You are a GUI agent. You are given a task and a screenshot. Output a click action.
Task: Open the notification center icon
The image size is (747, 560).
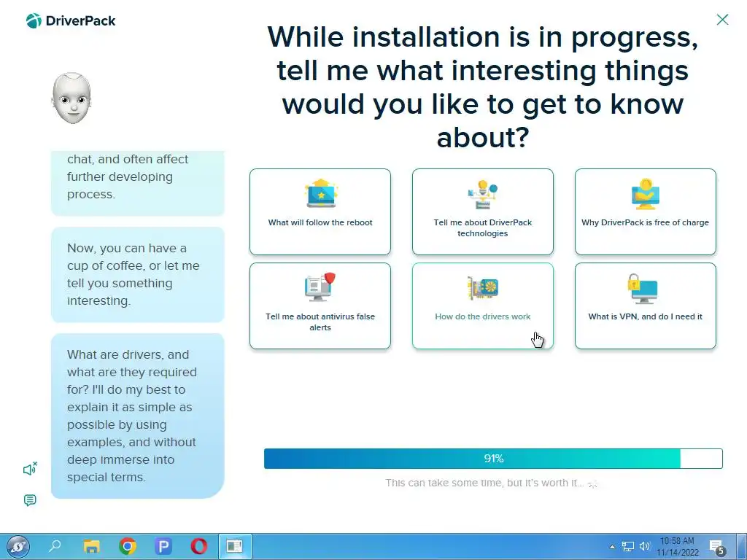click(x=716, y=547)
